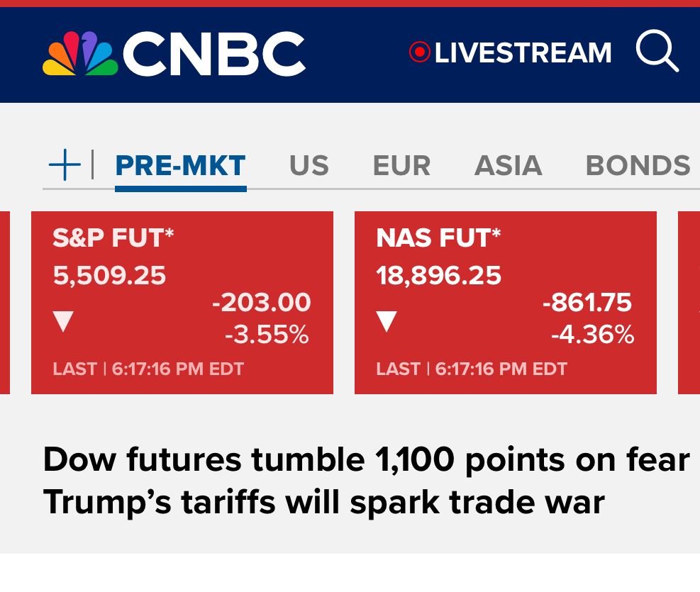Open the S&P FUT quote card
The image size is (700, 592).
(182, 303)
